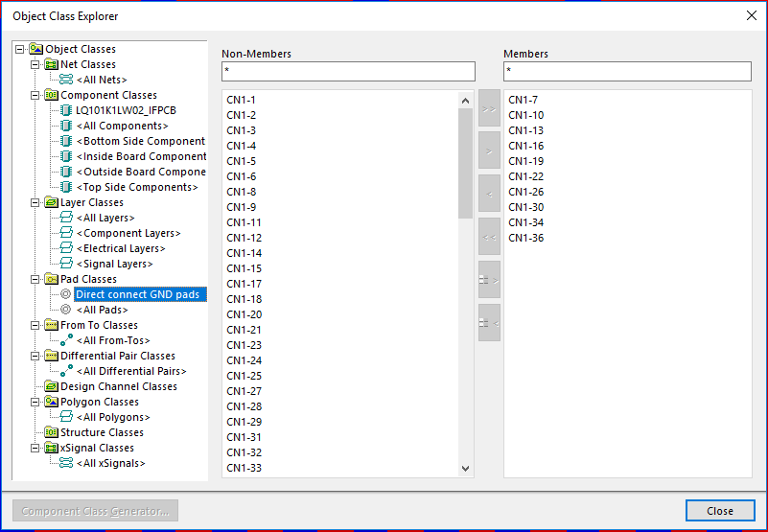Click the All From-Tos icon
The image size is (768, 532).
(66, 340)
